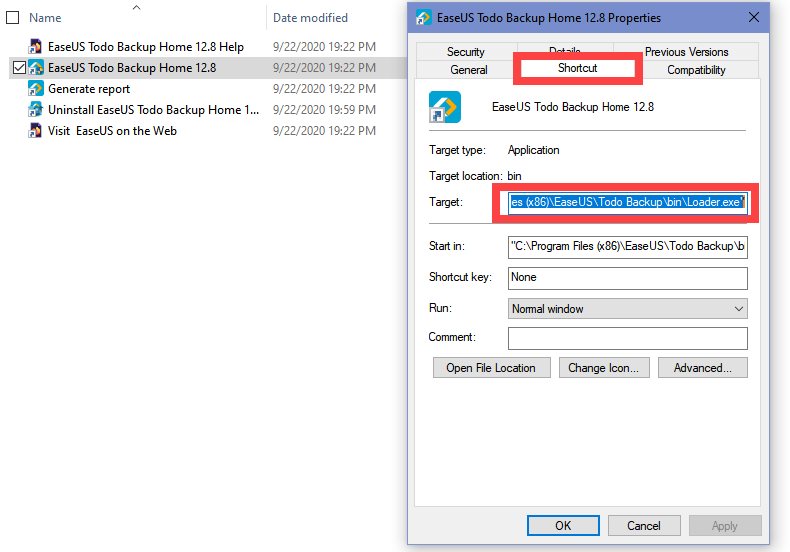The width and height of the screenshot is (790, 552).
Task: Sort files by the Date modified header
Action: click(x=310, y=18)
